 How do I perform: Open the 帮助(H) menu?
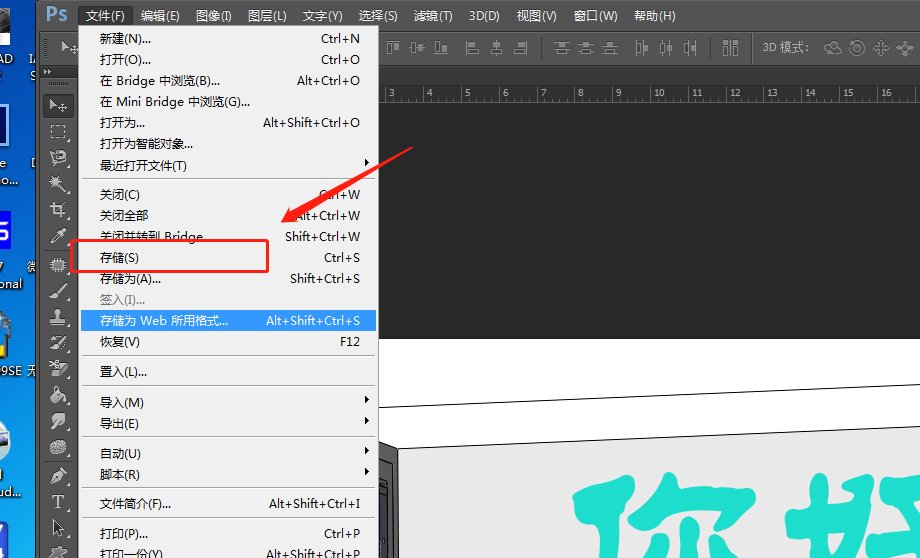655,16
